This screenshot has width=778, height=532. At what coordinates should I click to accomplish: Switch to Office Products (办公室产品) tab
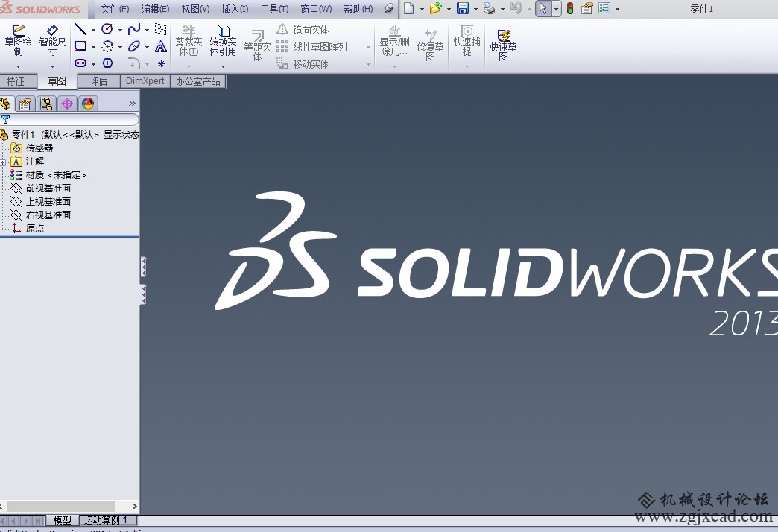pos(198,81)
